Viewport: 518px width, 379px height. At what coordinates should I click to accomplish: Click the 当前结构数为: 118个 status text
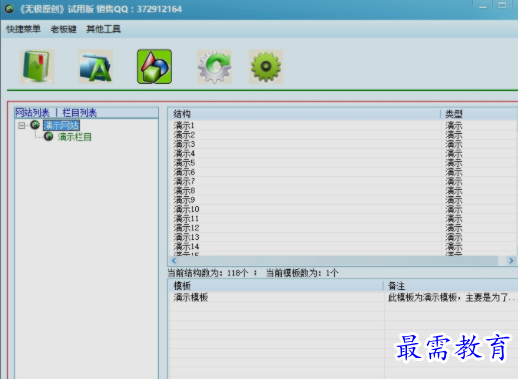tap(208, 273)
